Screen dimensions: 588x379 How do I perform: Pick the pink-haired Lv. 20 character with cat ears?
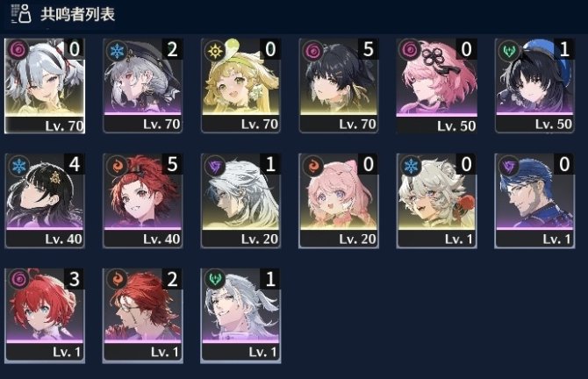click(x=339, y=201)
